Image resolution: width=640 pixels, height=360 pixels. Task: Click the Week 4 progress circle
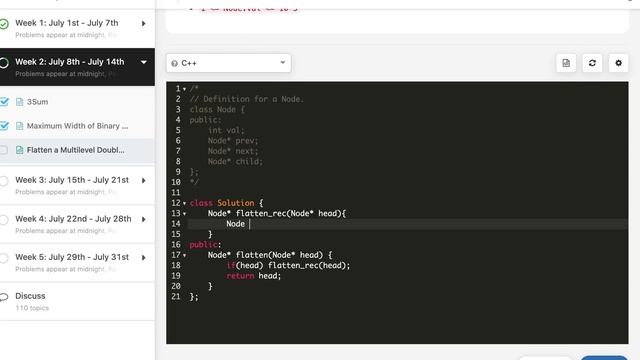tap(4, 220)
